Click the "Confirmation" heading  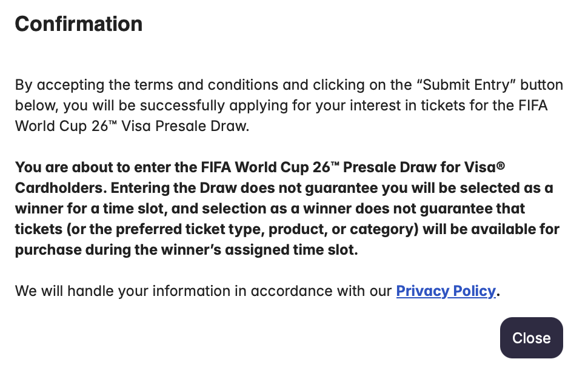pos(79,24)
